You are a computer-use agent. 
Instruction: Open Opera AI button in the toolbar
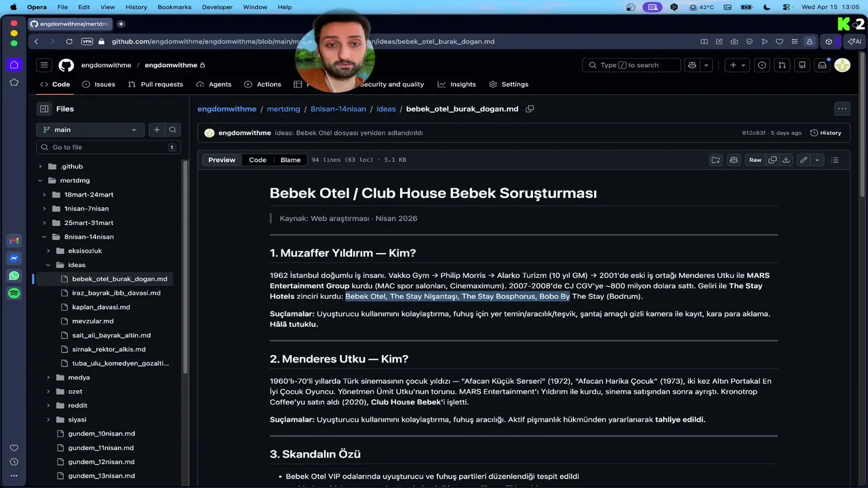point(854,41)
